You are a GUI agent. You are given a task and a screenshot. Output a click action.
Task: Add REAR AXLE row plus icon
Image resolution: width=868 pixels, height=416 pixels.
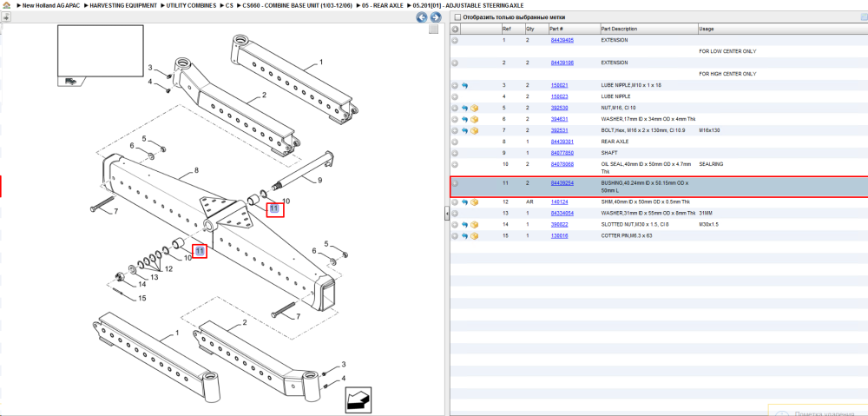(455, 142)
